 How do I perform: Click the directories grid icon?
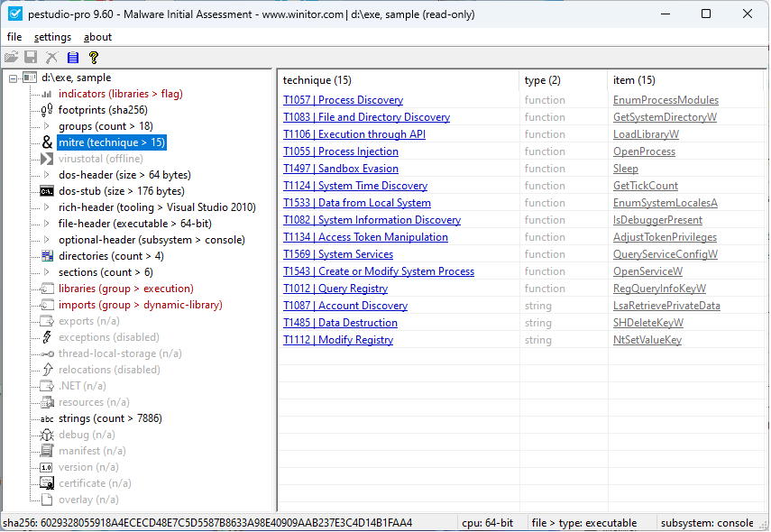(x=46, y=256)
